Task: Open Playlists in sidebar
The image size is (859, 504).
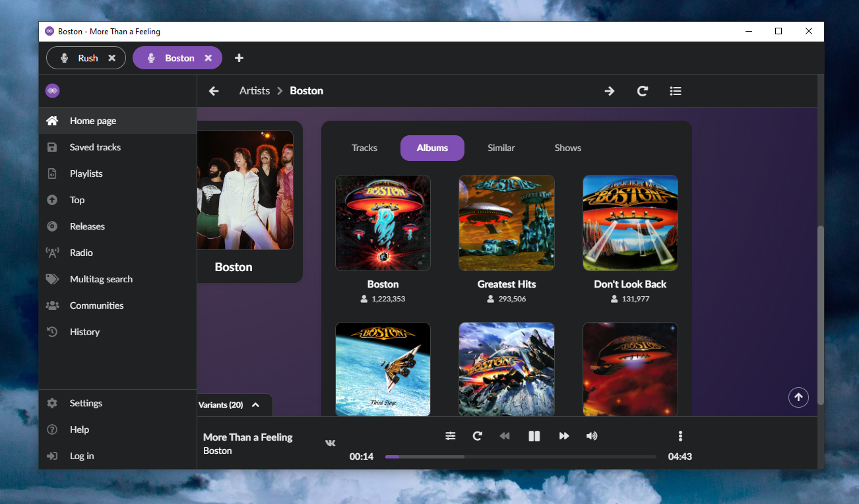Action: point(118,173)
